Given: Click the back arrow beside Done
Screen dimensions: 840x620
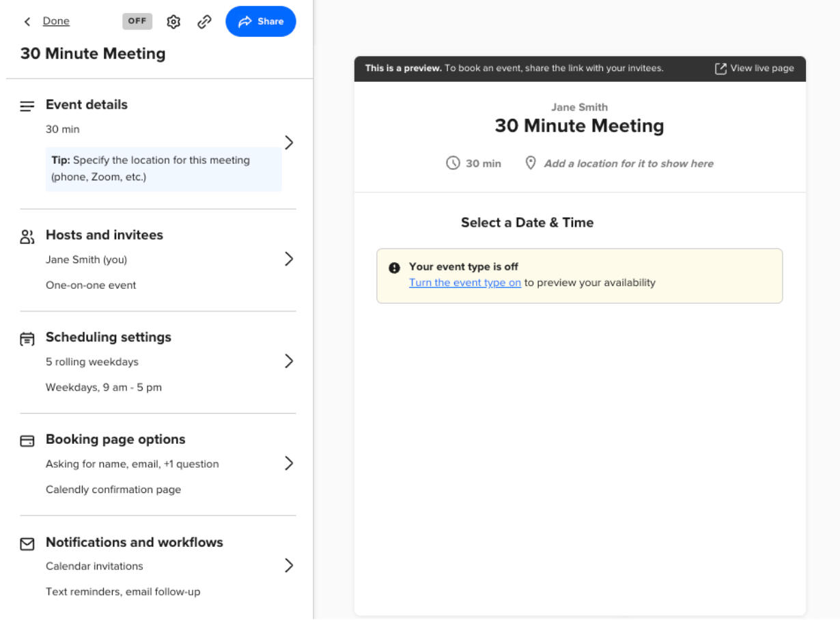Looking at the screenshot, I should (x=27, y=22).
